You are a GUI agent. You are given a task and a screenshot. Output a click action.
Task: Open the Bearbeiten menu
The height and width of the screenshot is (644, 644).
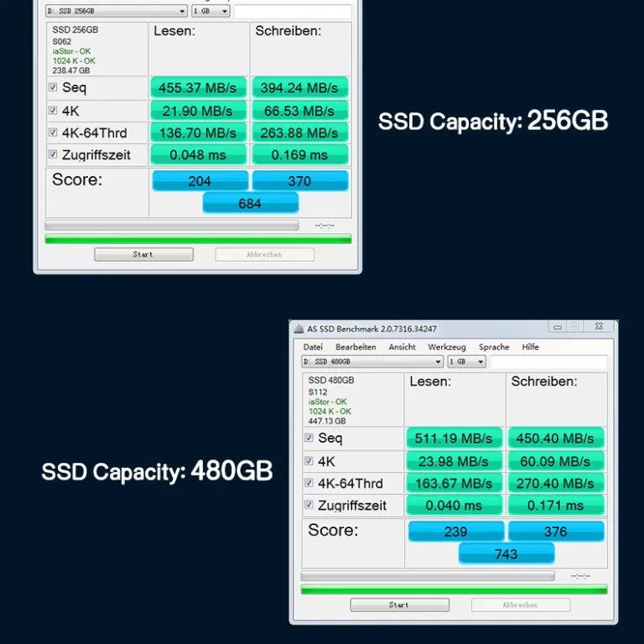[x=356, y=347]
